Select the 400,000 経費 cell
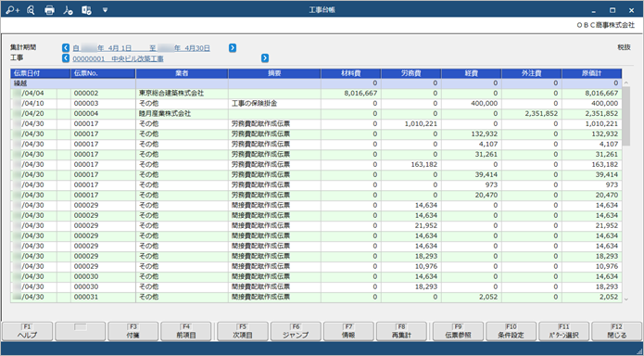The image size is (644, 356). 472,104
